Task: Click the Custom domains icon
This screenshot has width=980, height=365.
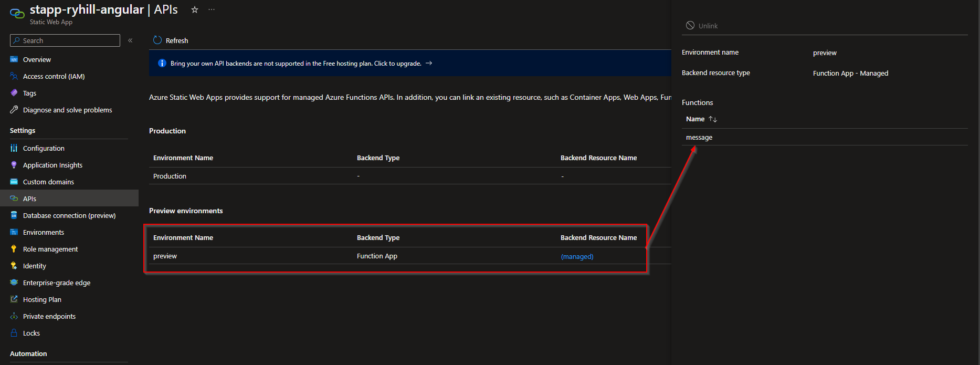Action: (14, 182)
